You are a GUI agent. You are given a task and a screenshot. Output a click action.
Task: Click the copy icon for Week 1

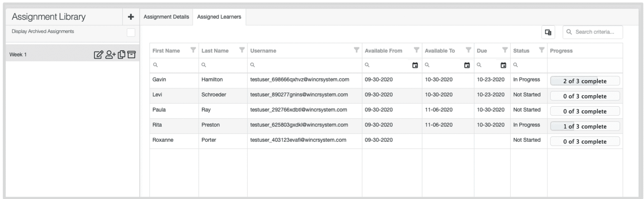[x=121, y=55]
